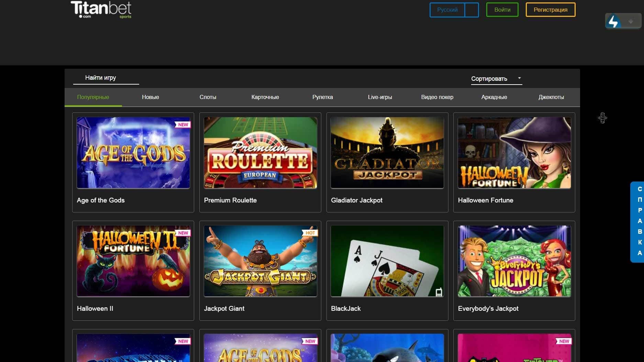Open the Сортировать sort dropdown

click(x=496, y=79)
